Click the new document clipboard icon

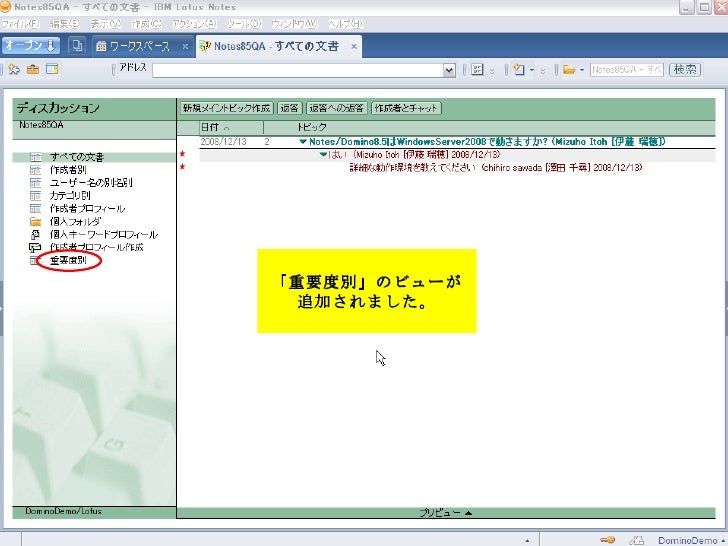coord(519,70)
